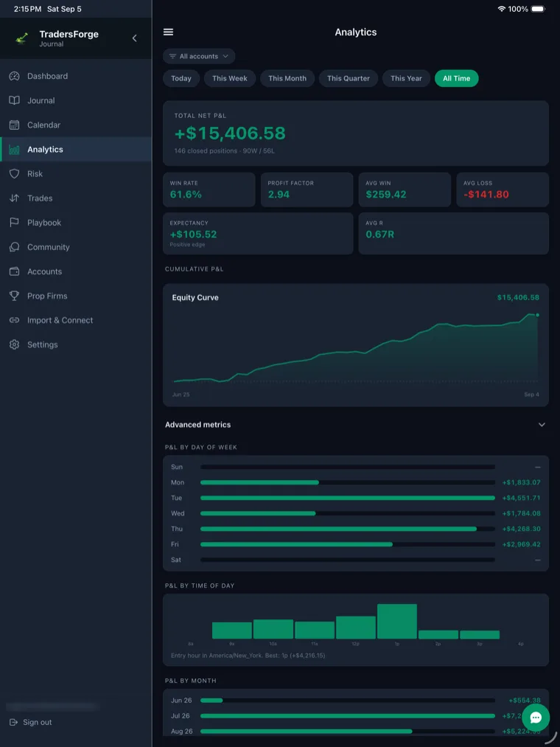Screen dimensions: 560x747
Task: Open the Calendar page
Action: 76,125
